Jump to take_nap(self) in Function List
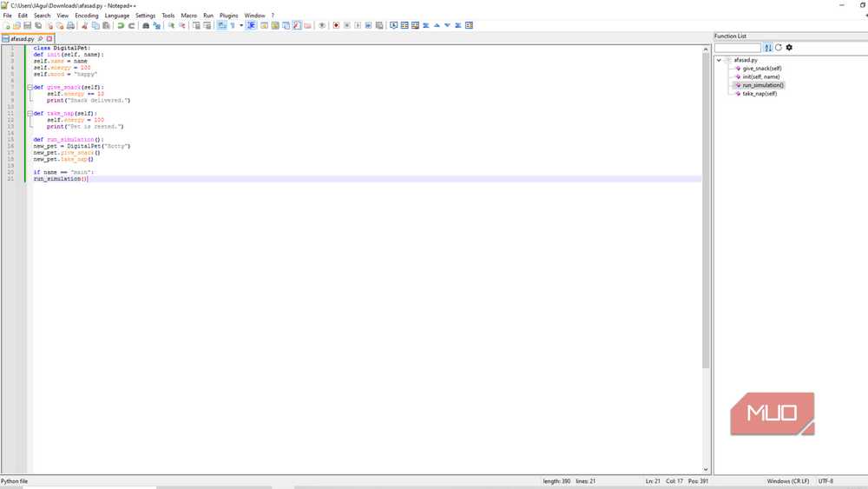The image size is (868, 489). tap(759, 94)
